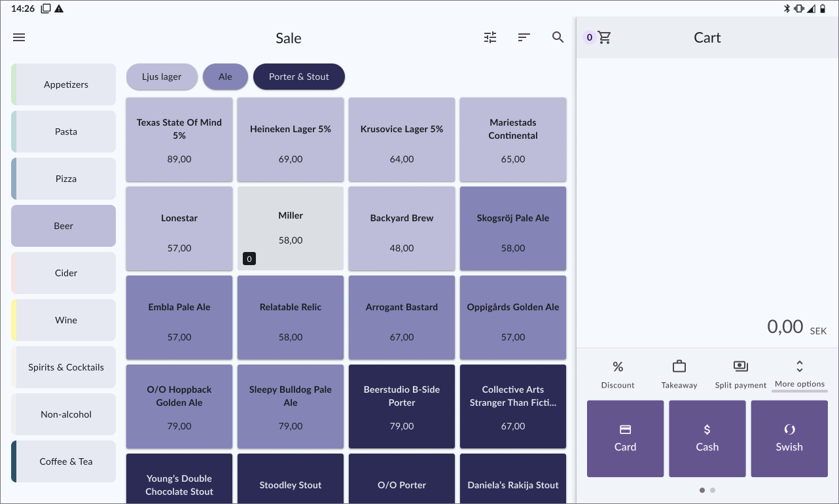Tap the cart item count badge
The width and height of the screenshot is (839, 504).
(x=590, y=37)
